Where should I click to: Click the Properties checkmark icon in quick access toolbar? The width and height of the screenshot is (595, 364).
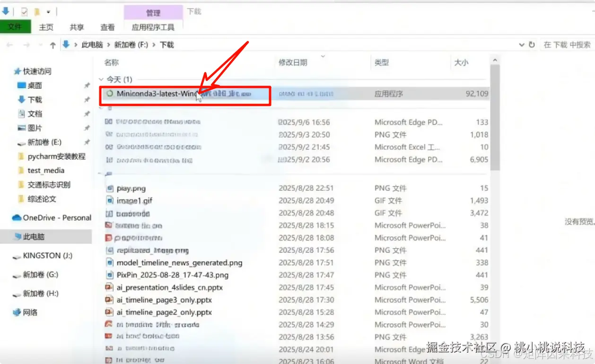pyautogui.click(x=24, y=12)
